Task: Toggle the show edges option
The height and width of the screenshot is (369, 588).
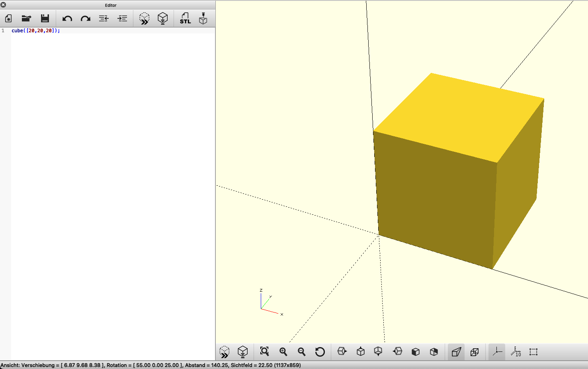Action: [x=533, y=352]
